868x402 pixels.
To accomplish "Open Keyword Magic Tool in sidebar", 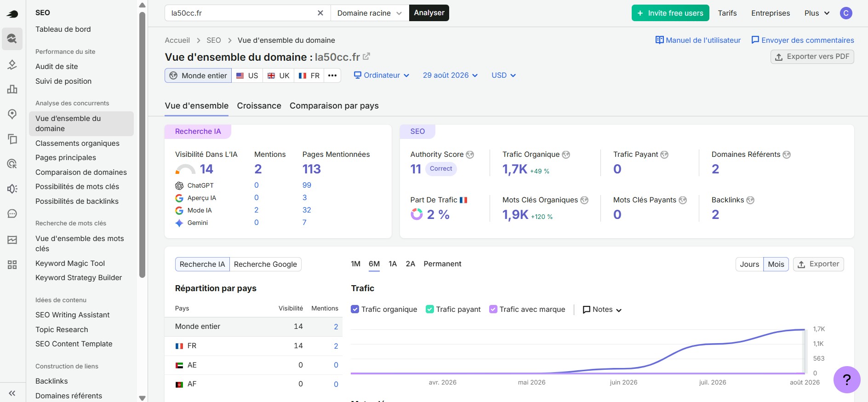I will coord(70,263).
